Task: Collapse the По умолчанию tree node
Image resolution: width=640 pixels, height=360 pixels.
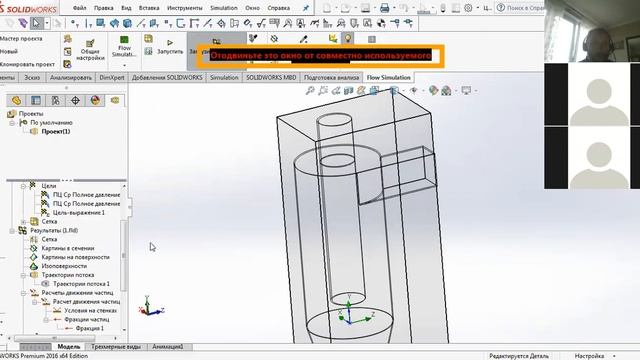Action: click(x=12, y=123)
